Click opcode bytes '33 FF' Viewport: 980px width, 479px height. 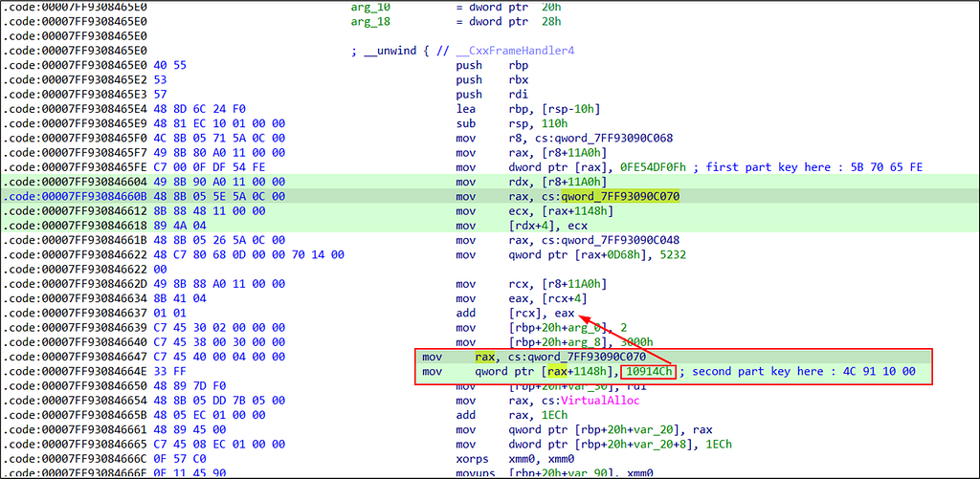[x=169, y=372]
